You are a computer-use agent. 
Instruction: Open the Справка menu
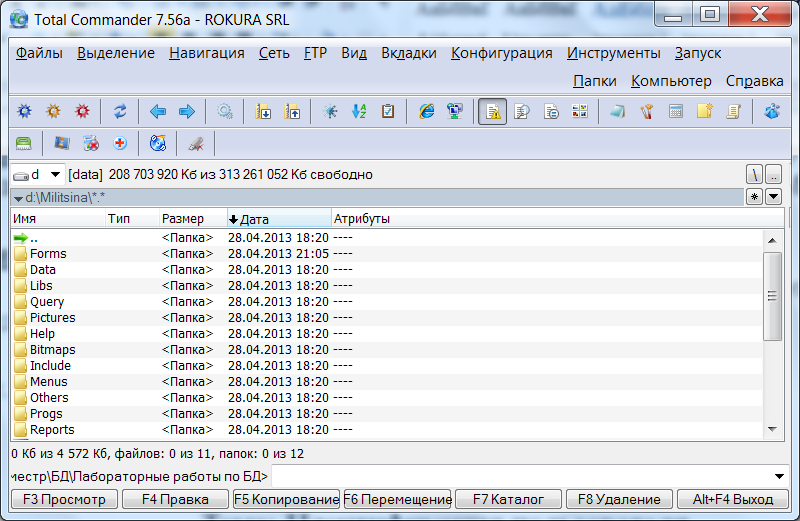tap(755, 81)
